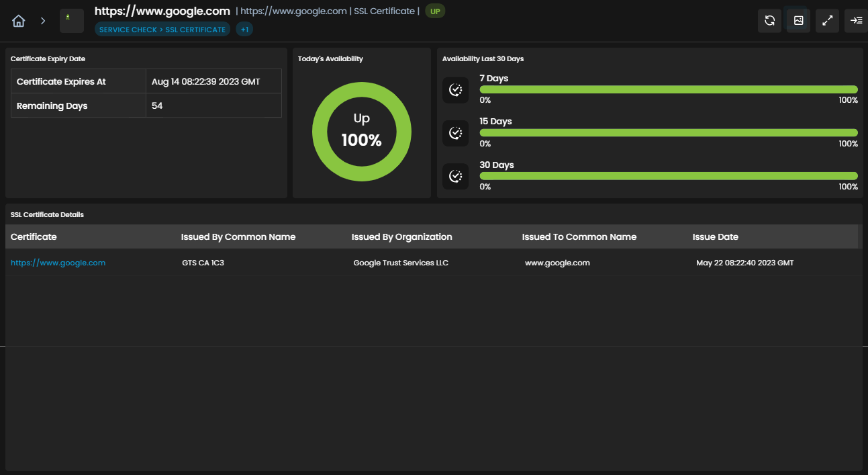Open the screenshot/image export icon
The width and height of the screenshot is (868, 475).
click(x=799, y=21)
